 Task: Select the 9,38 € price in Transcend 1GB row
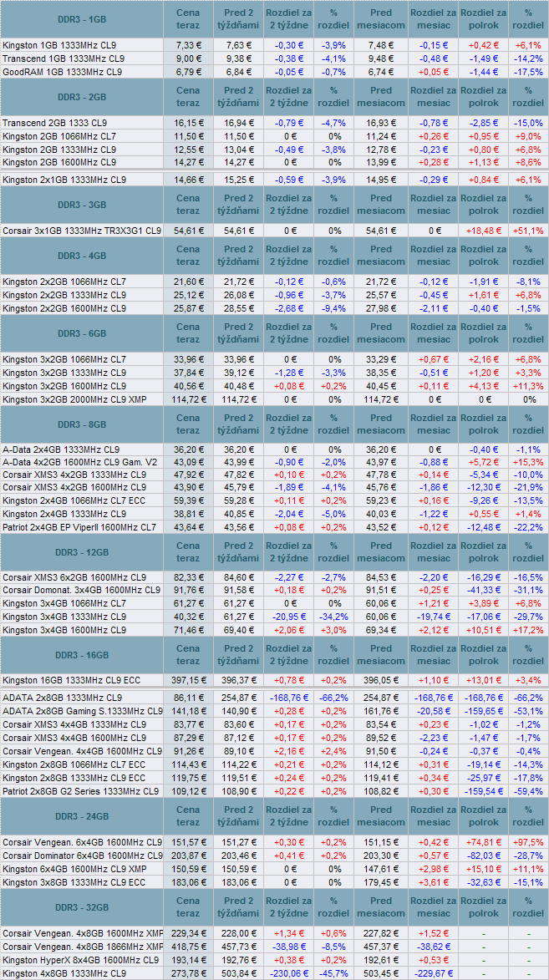pyautogui.click(x=238, y=58)
